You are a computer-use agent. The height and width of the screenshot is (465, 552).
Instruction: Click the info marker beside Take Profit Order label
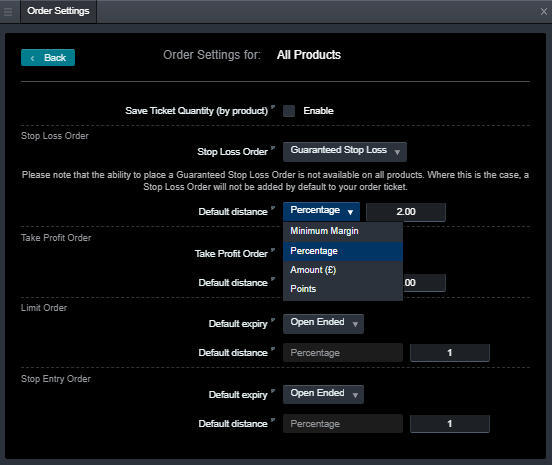[x=273, y=250]
